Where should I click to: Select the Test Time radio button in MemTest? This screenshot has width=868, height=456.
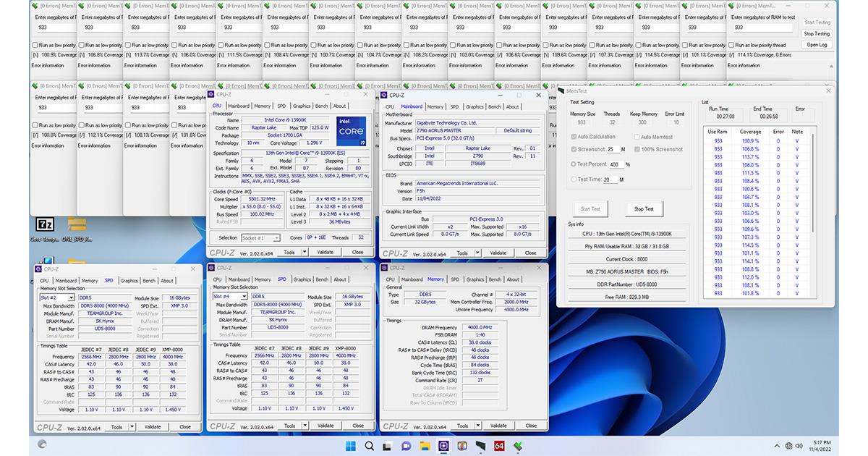[x=574, y=179]
